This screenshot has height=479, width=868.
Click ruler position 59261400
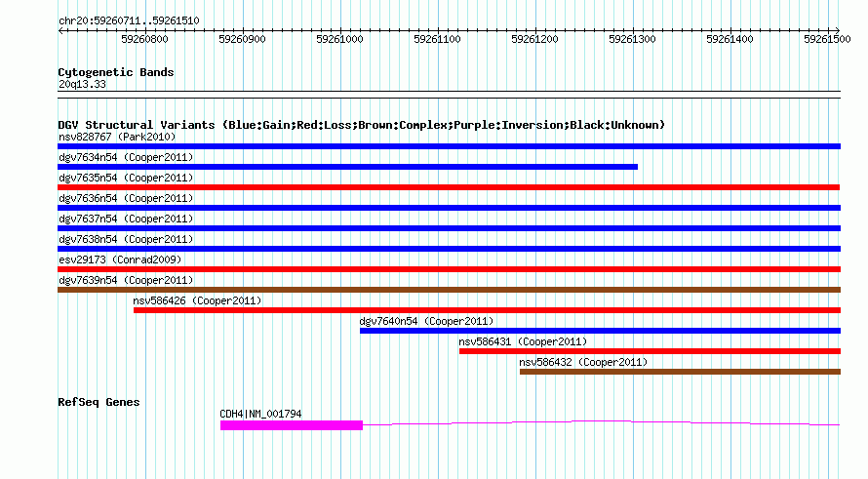pos(730,39)
